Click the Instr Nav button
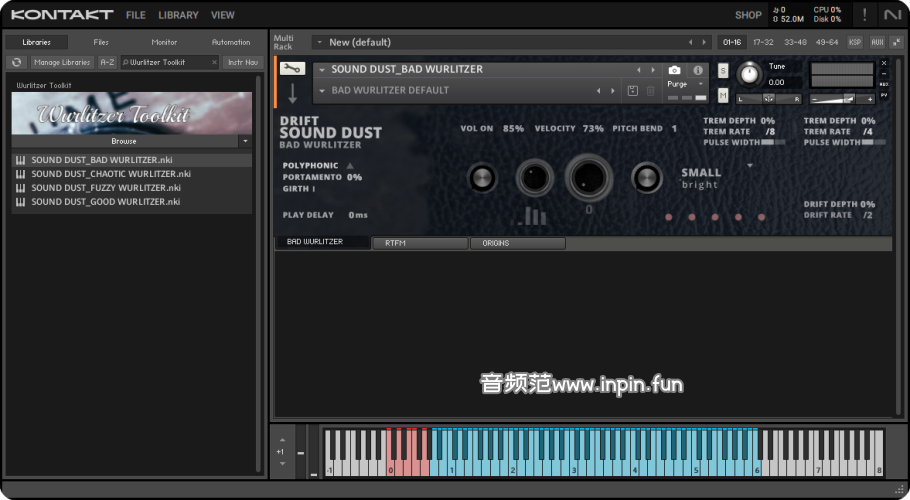The image size is (910, 500). (242, 62)
